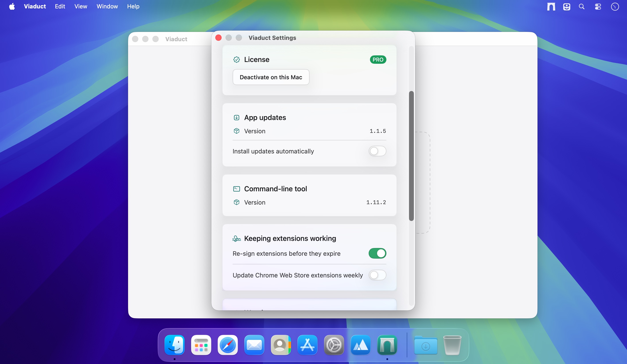Open the Apple menu

tap(12, 6)
